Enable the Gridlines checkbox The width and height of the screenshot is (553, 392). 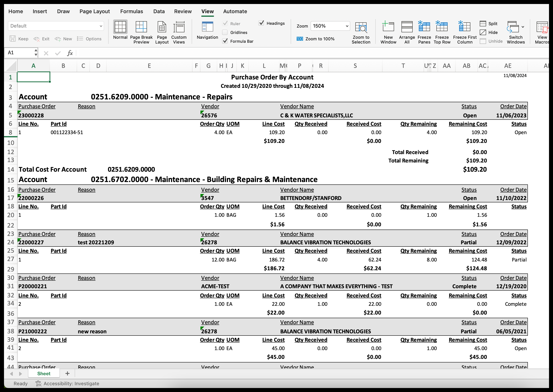[225, 32]
